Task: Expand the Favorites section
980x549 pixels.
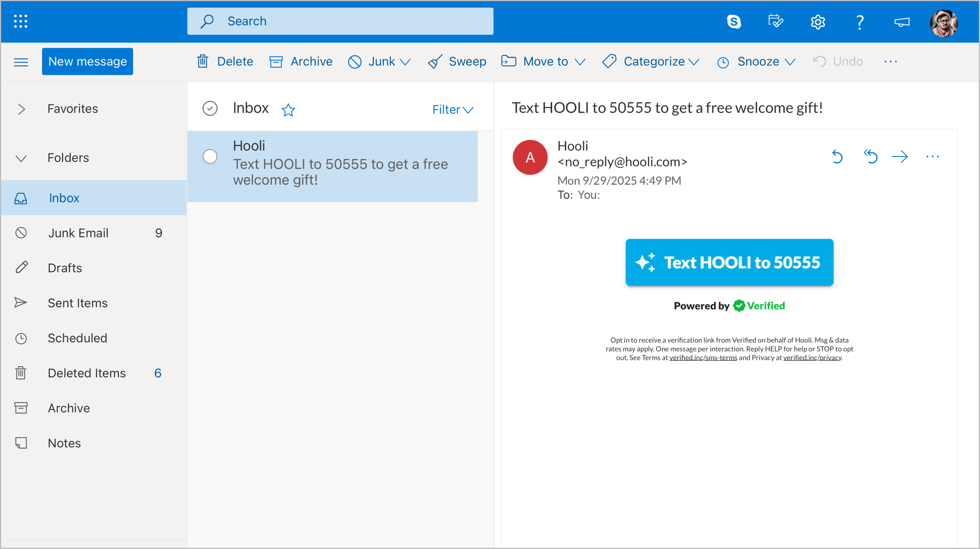Action: (x=21, y=109)
